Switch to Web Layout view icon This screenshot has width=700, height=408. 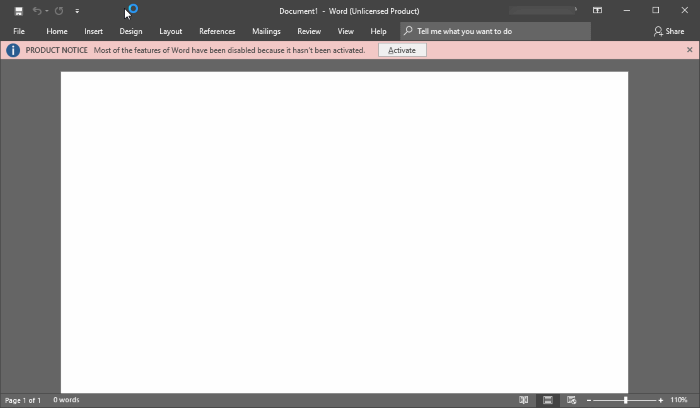(x=571, y=400)
